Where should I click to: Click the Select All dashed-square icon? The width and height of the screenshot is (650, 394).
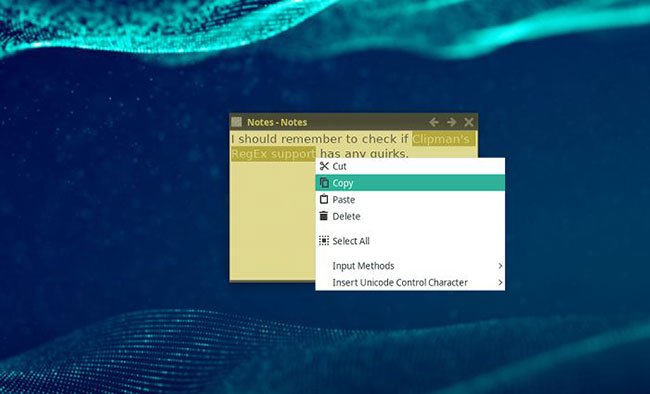(324, 241)
